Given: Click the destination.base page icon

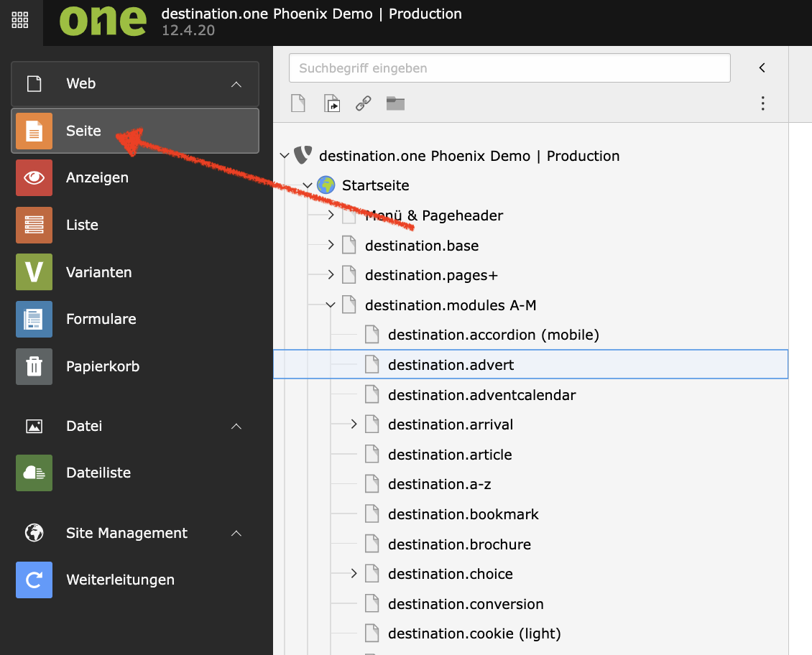Looking at the screenshot, I should [x=349, y=245].
